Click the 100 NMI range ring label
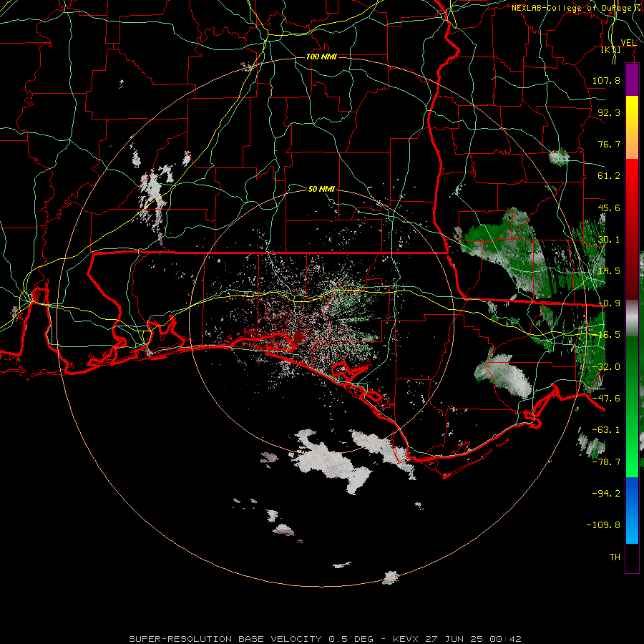 321,57
